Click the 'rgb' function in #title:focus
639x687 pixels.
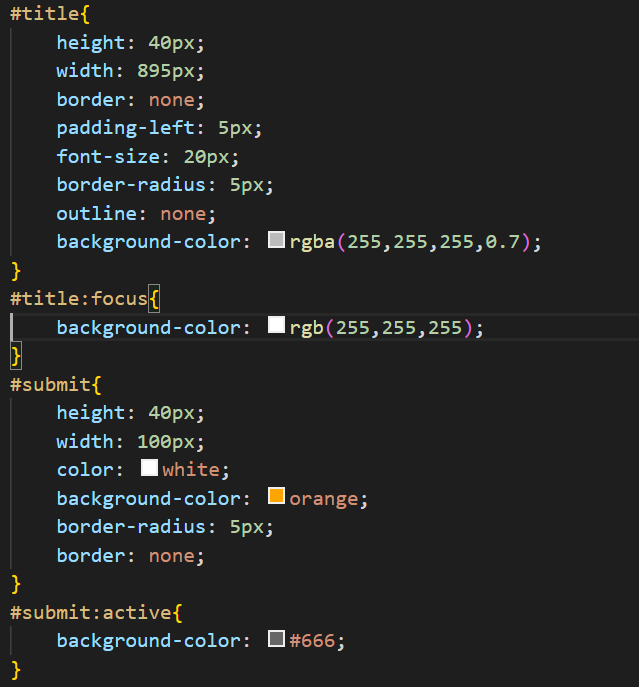[306, 328]
